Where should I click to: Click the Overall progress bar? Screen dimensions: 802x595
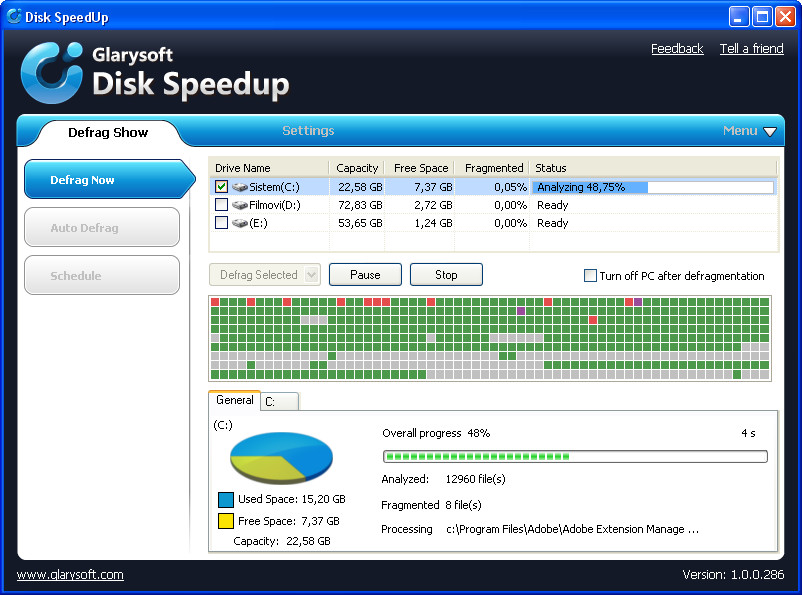click(575, 456)
